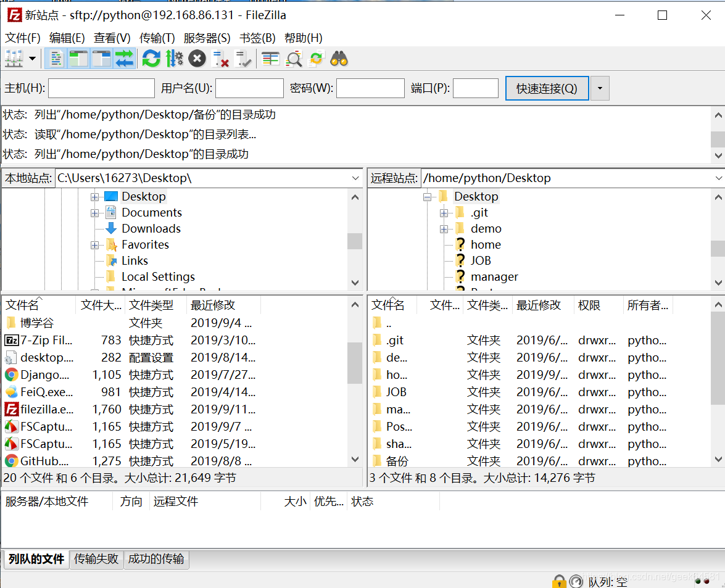Select manager folder in the remote tree
This screenshot has height=588, width=725.
[x=494, y=276]
